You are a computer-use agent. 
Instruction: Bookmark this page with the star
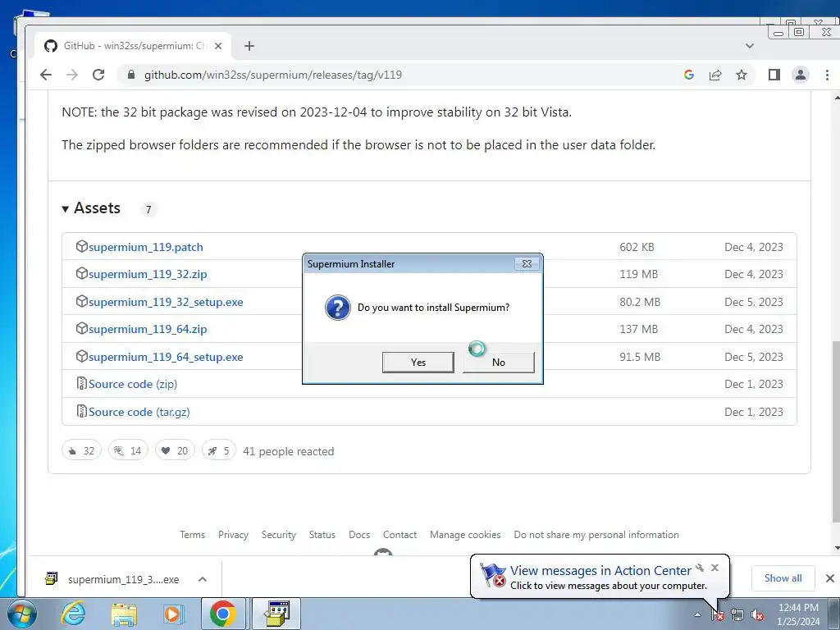click(x=742, y=75)
